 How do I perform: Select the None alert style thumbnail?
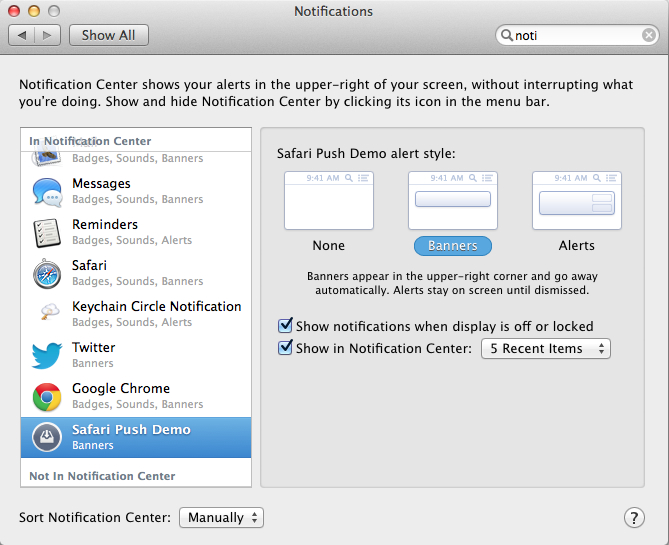(x=328, y=202)
